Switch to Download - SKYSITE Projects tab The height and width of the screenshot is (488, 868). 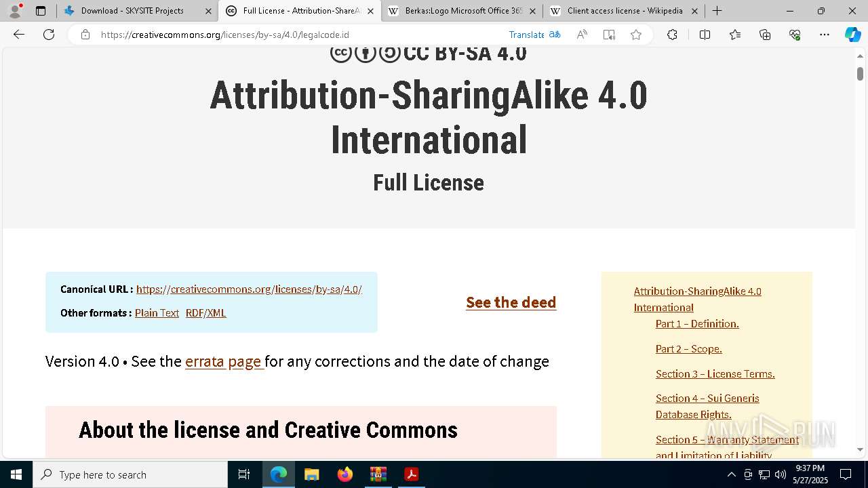[137, 11]
